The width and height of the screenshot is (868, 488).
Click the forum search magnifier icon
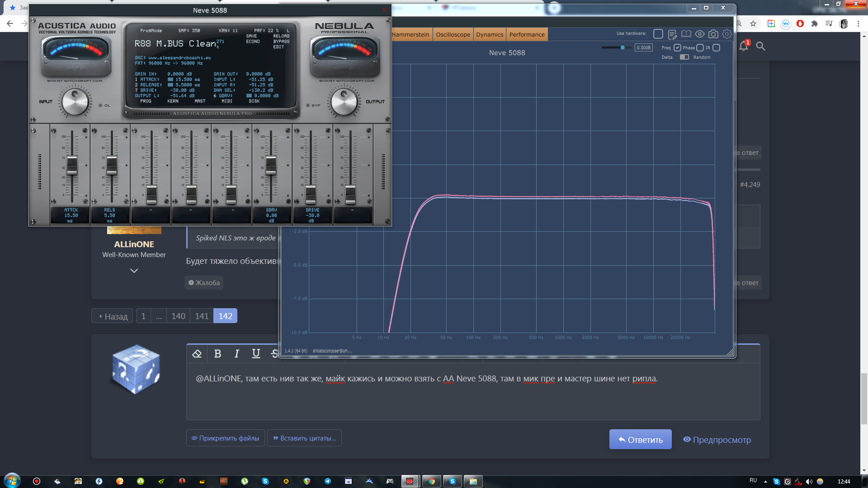coord(760,46)
